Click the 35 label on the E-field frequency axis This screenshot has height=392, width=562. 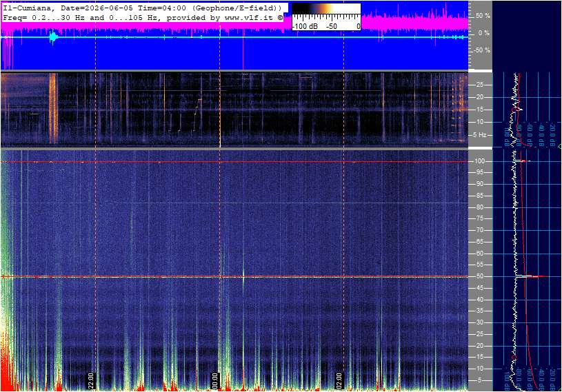point(481,311)
